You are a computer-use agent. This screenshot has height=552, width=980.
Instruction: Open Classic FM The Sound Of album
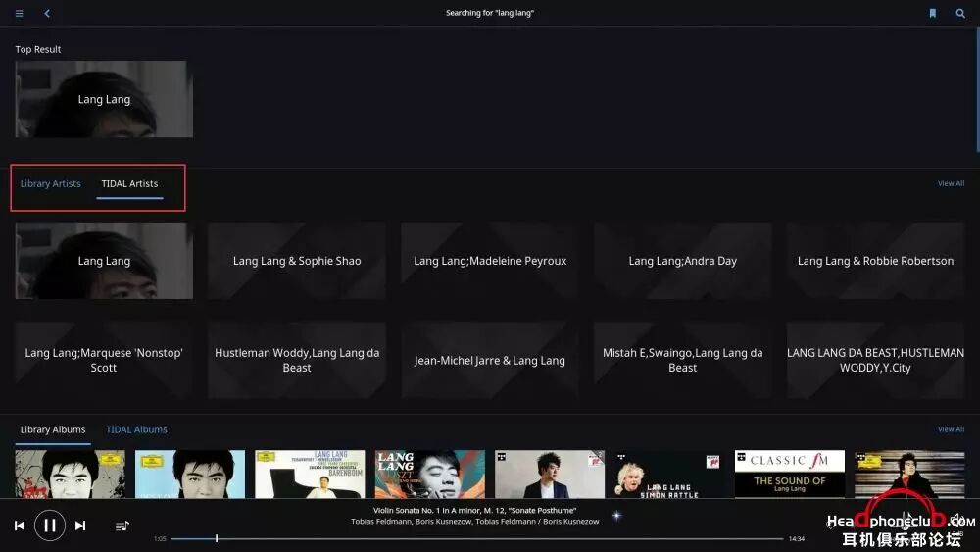[790, 474]
